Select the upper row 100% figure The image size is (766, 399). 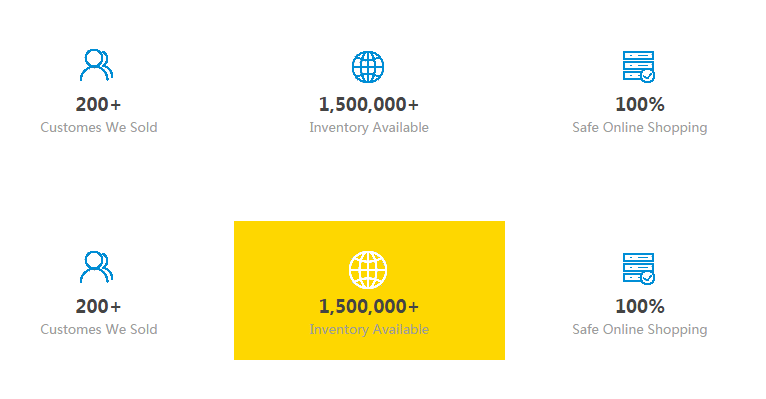(x=639, y=105)
